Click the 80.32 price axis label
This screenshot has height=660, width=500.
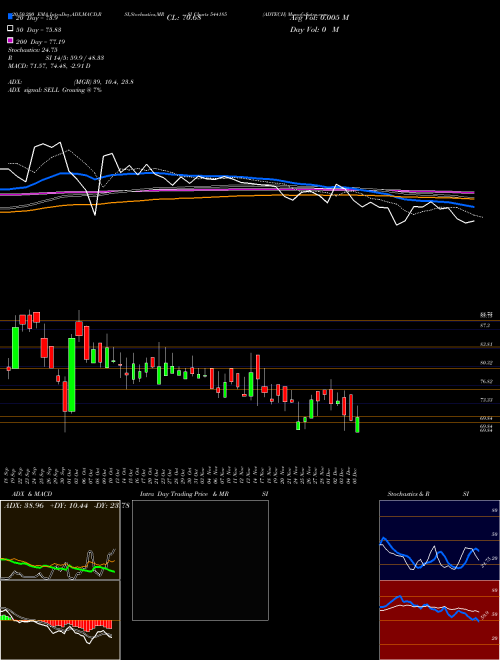click(487, 362)
